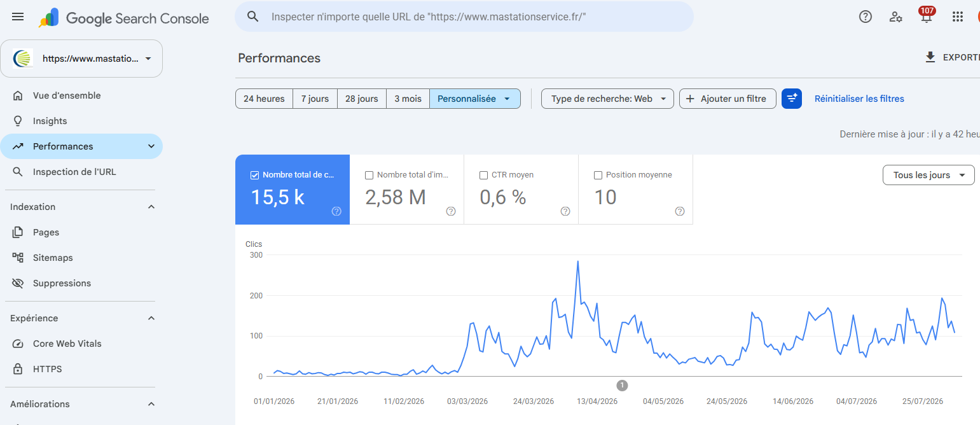
Task: Open Type de recherche: Web dropdown
Action: (x=607, y=99)
